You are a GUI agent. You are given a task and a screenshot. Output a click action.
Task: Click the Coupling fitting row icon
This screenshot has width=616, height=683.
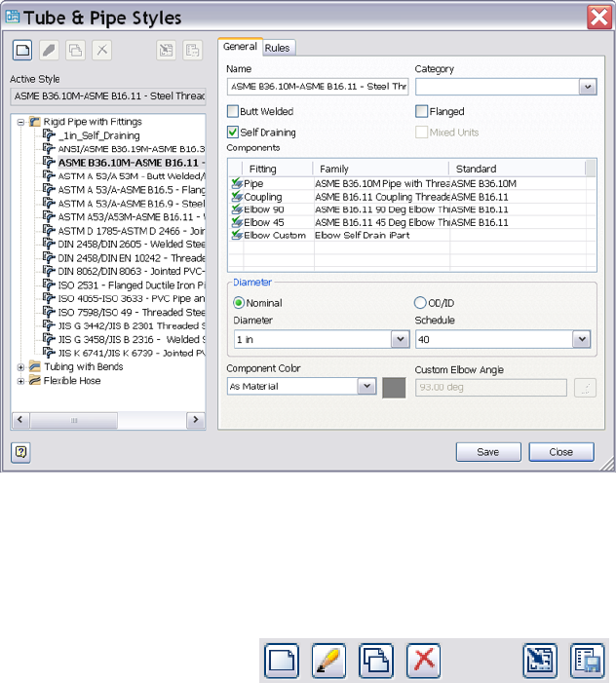pyautogui.click(x=237, y=197)
